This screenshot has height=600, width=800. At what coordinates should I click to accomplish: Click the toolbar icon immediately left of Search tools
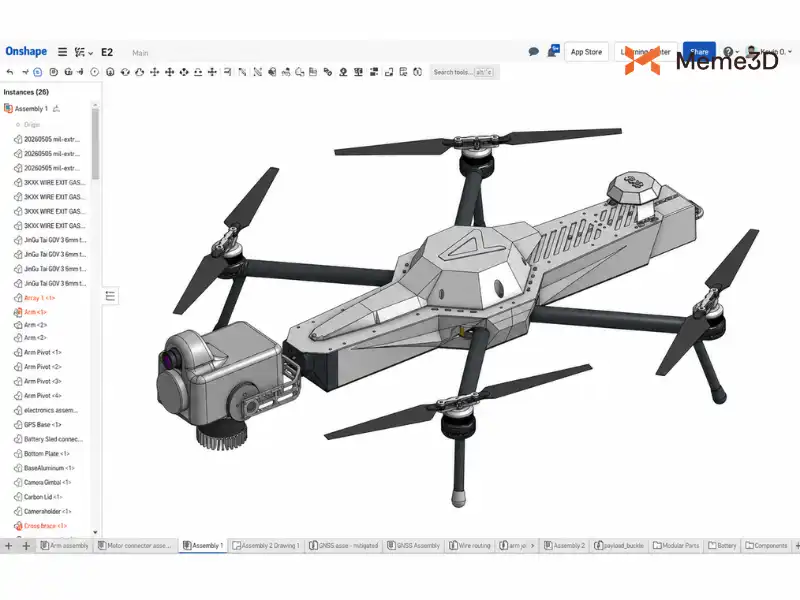pos(417,72)
